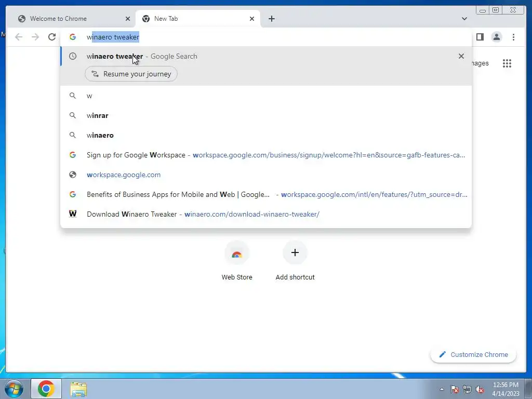Viewport: 532px width, 399px height.
Task: Select winaero tweaker Google Search suggestion
Action: pos(265,56)
